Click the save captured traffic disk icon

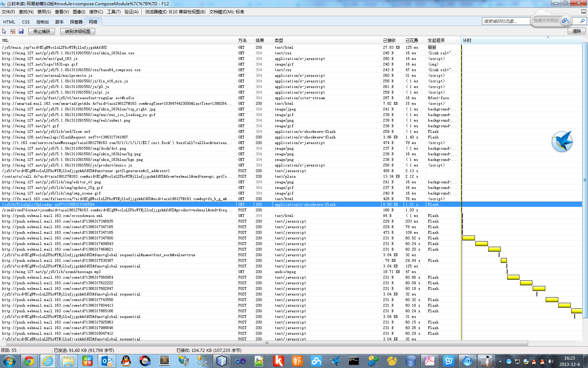point(21,31)
